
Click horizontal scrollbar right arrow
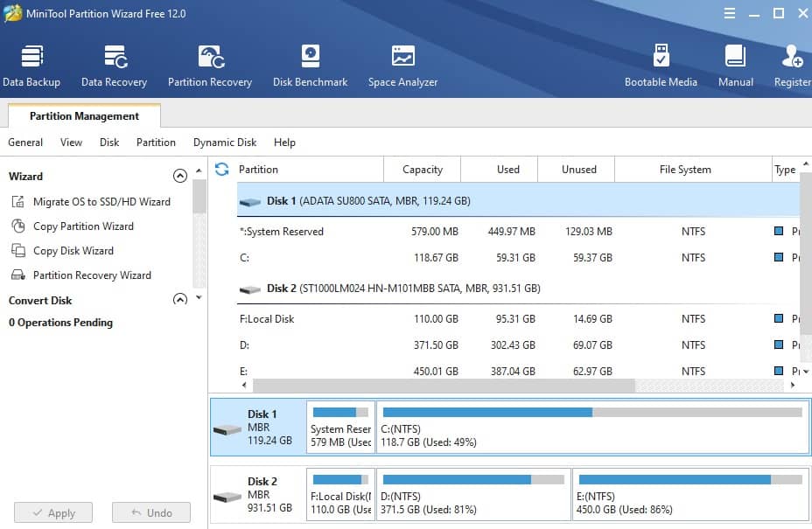tap(793, 385)
